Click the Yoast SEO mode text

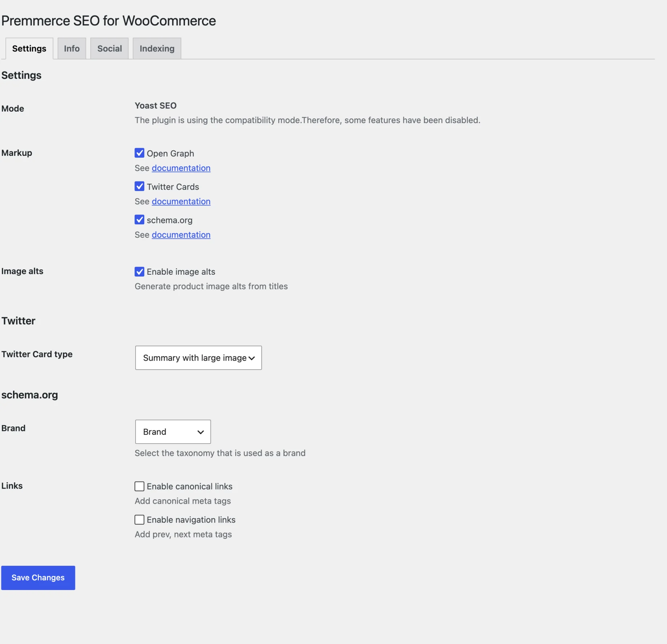156,105
